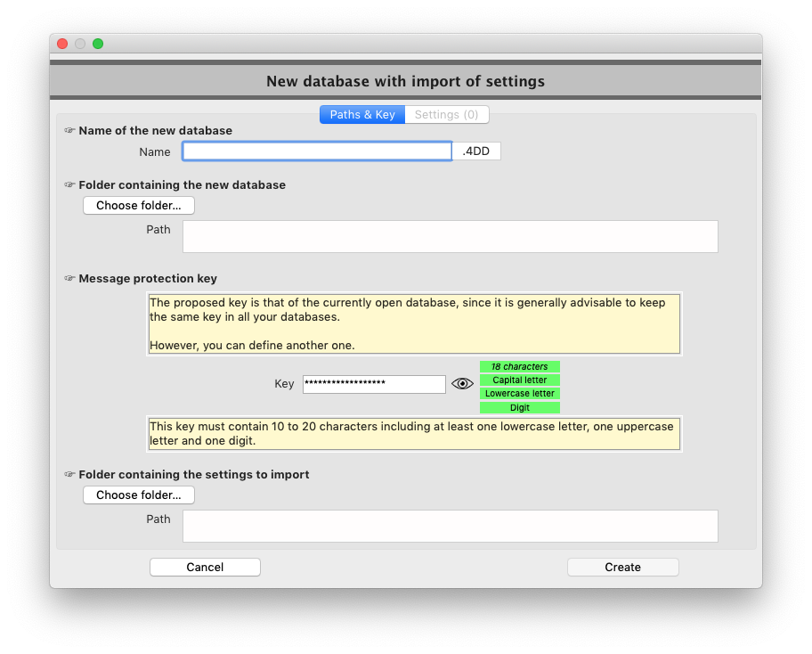Viewport: 812px width, 654px height.
Task: Switch to the Settings (0) tab
Action: pyautogui.click(x=446, y=114)
